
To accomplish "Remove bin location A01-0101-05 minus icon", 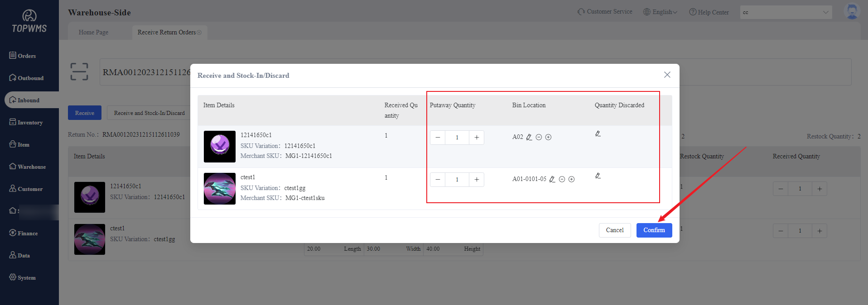I will click(x=562, y=179).
